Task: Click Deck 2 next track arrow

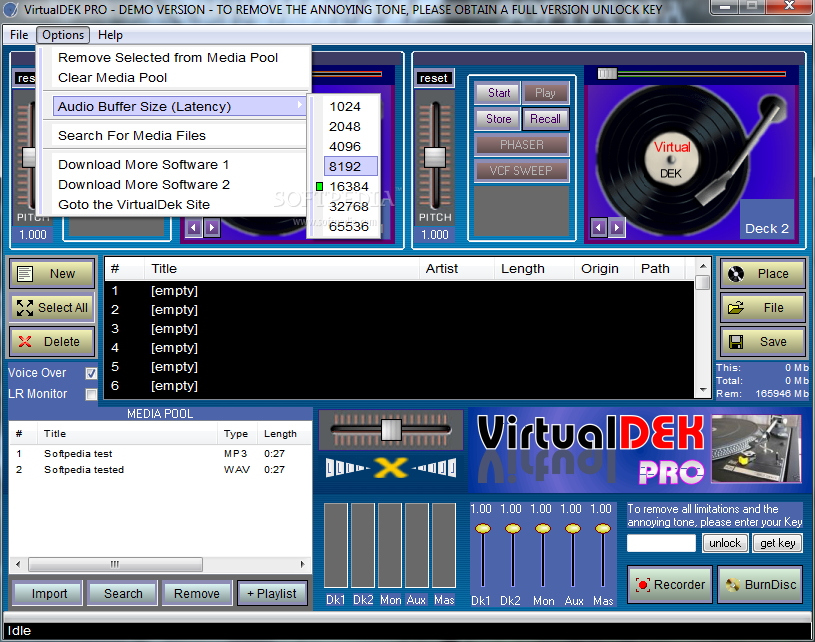Action: tap(616, 228)
